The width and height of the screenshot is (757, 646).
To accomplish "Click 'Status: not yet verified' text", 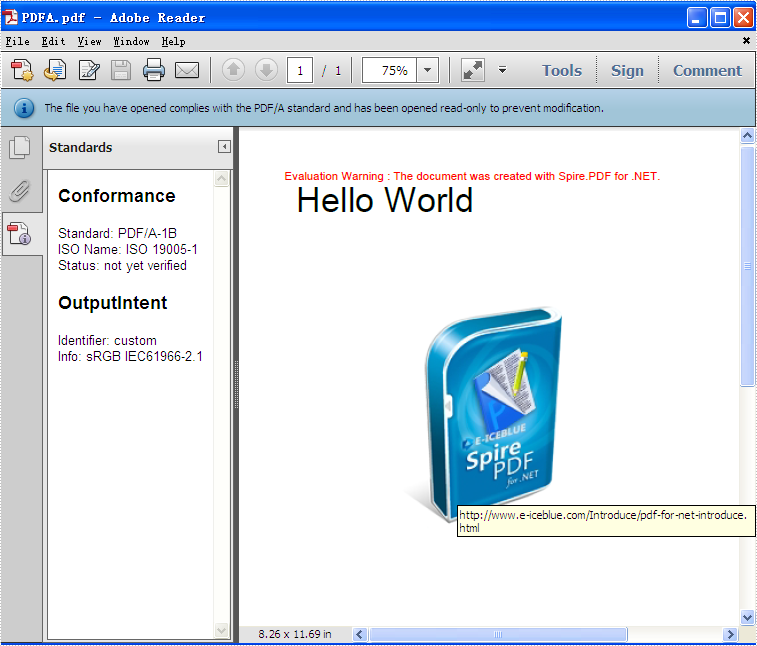I will tap(122, 266).
